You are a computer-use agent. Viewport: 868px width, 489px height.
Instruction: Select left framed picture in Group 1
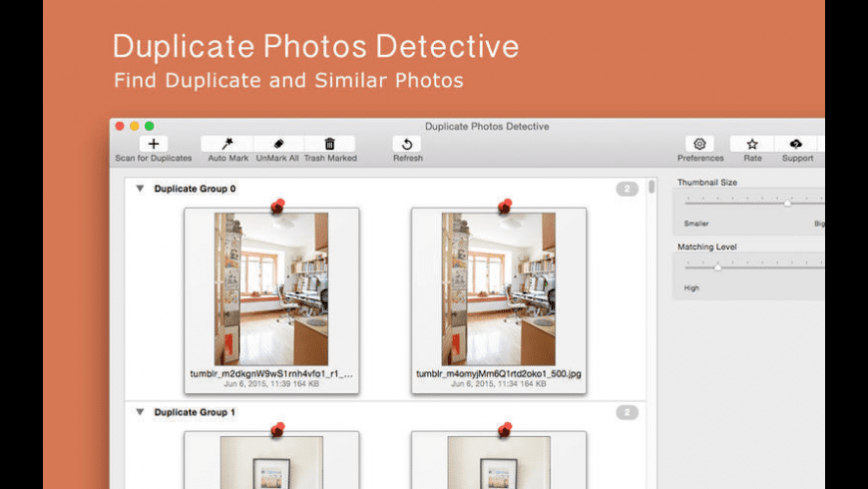(271, 462)
